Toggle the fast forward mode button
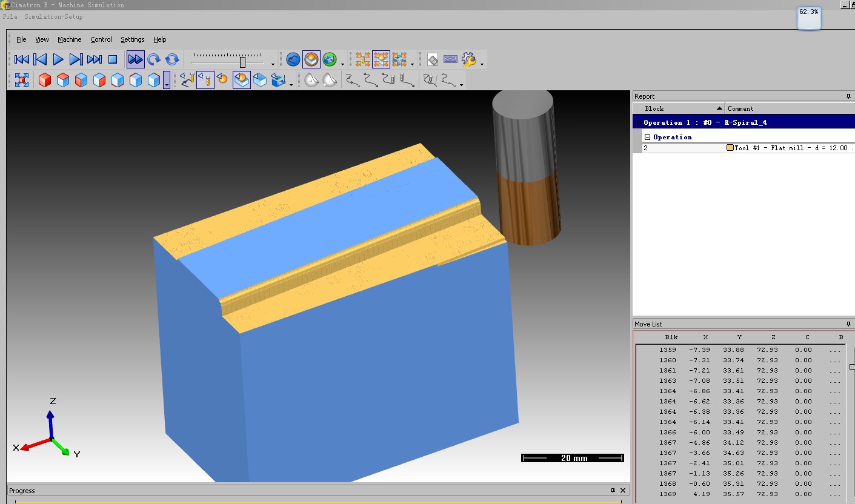 pyautogui.click(x=136, y=59)
